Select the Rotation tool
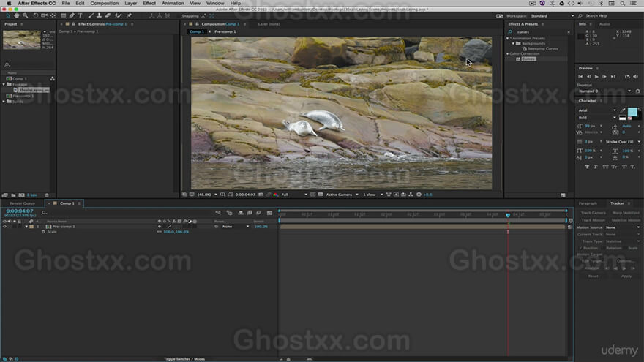 tap(36, 15)
